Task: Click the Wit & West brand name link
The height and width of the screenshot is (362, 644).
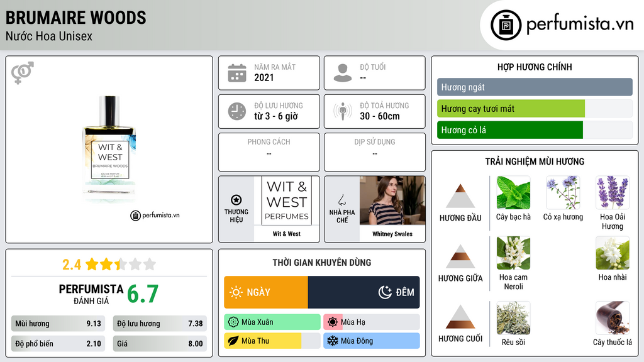Action: pyautogui.click(x=287, y=234)
